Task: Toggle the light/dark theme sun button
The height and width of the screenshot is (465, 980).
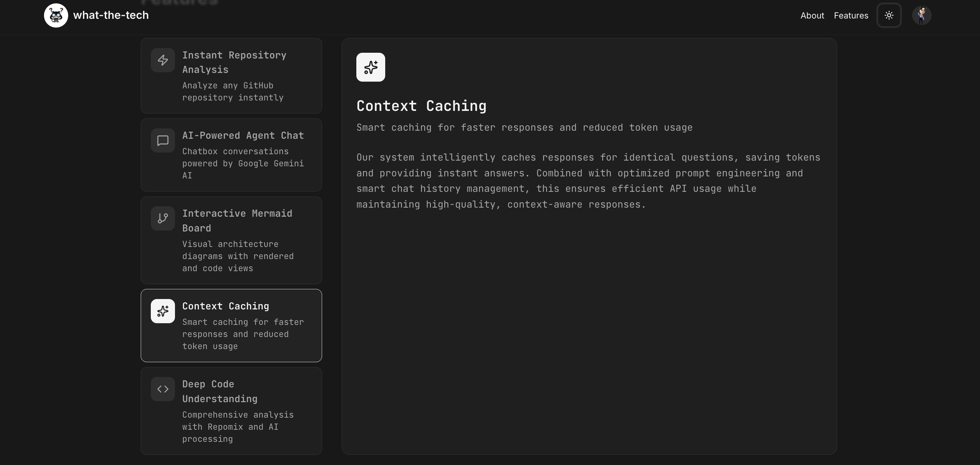Action: click(889, 15)
